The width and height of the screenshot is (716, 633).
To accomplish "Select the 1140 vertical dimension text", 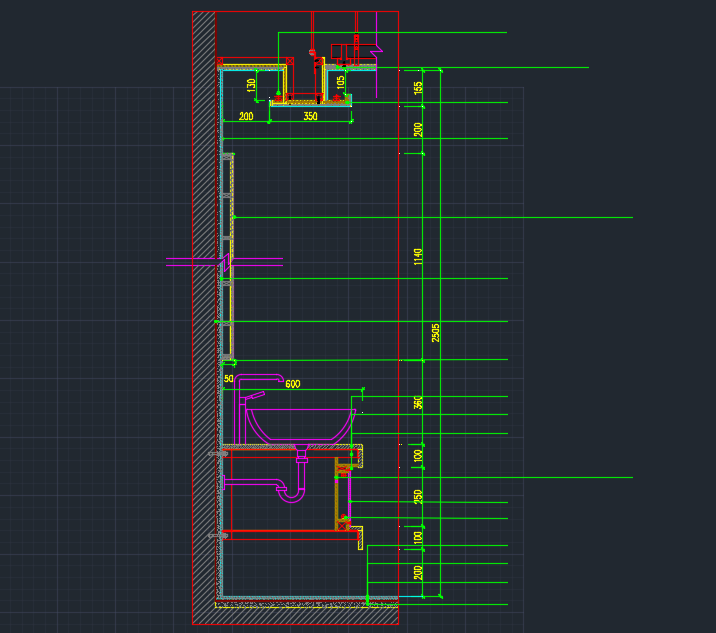I will pyautogui.click(x=418, y=257).
